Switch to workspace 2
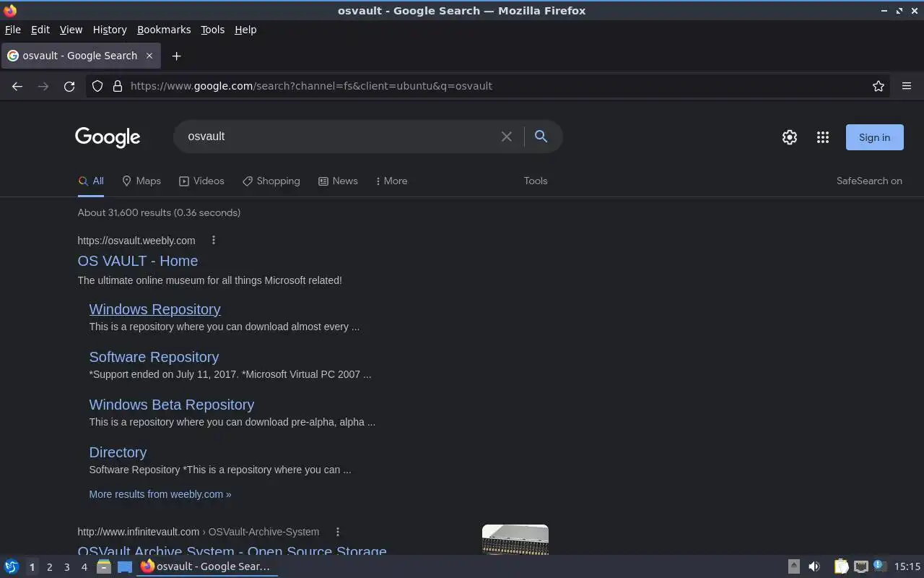Viewport: 924px width, 578px height. (x=49, y=567)
